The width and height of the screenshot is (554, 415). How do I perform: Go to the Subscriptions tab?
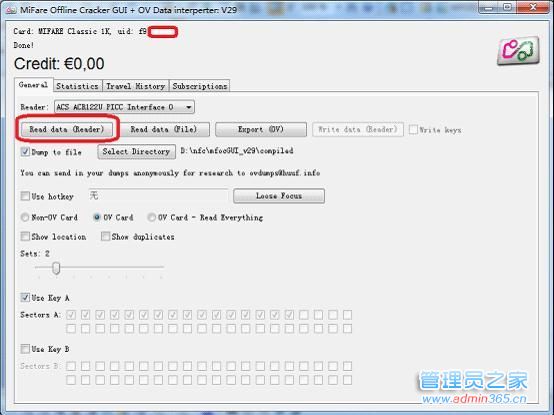200,86
